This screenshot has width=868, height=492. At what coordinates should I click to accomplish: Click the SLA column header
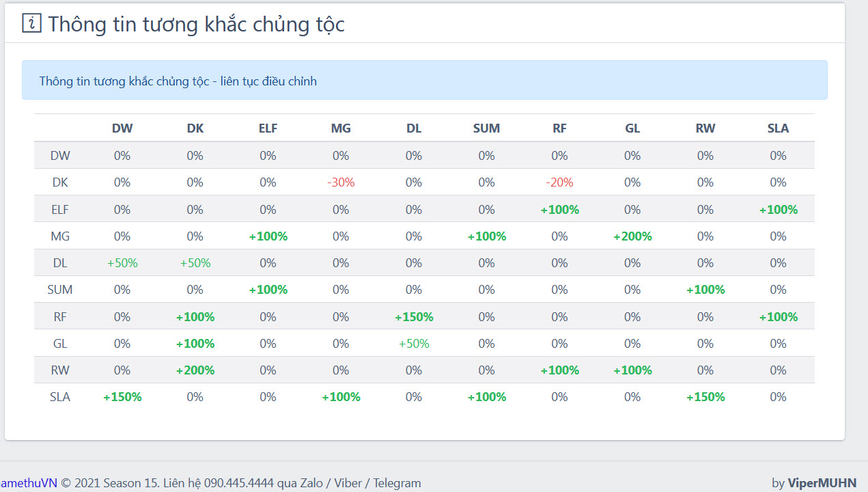(778, 128)
